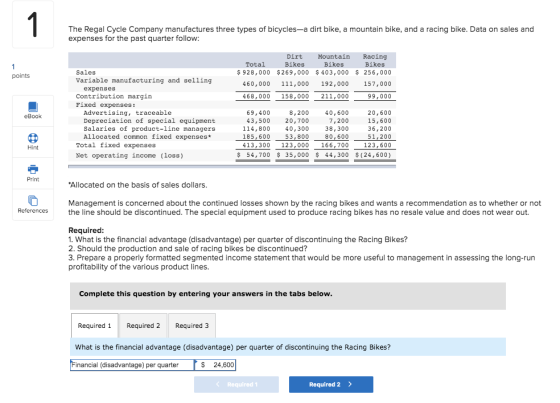Open the eBook resource icon
This screenshot has width=560, height=403.
point(33,107)
